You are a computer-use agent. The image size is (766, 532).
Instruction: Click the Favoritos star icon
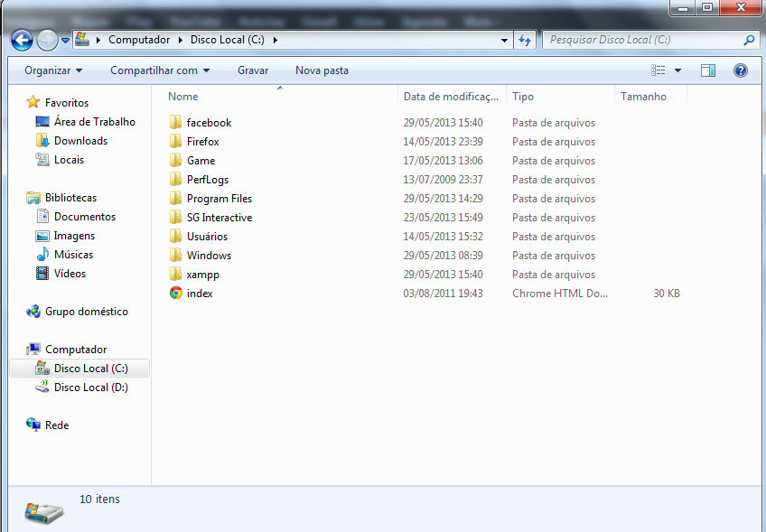(x=33, y=102)
